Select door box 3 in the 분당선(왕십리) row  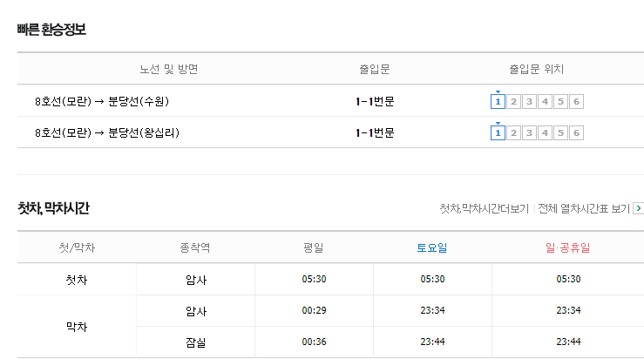(x=529, y=132)
